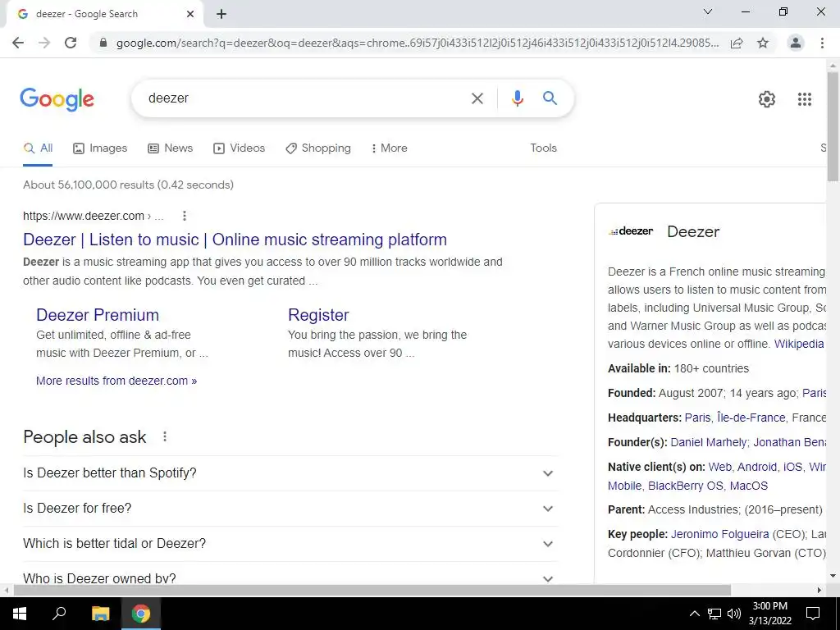This screenshot has height=630, width=840.
Task: Click the padlock site info icon
Action: pyautogui.click(x=103, y=43)
